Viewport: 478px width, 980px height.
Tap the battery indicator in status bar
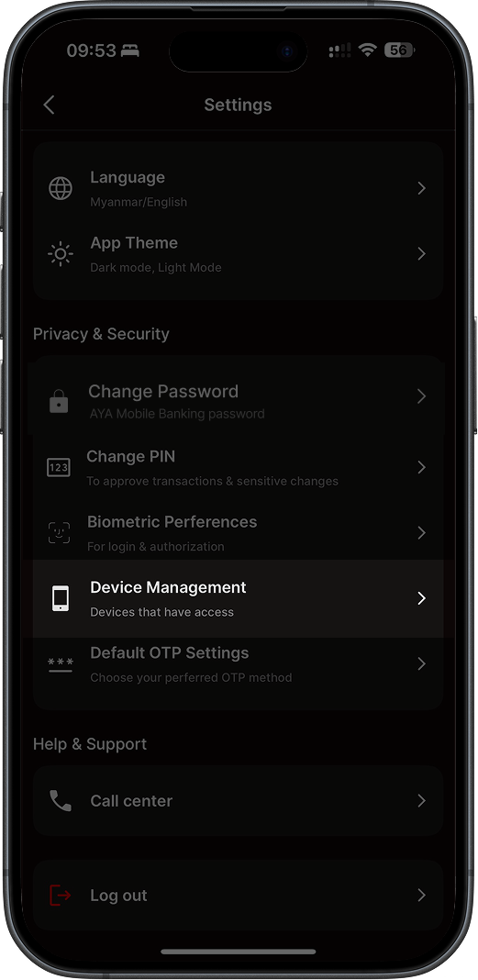[400, 50]
